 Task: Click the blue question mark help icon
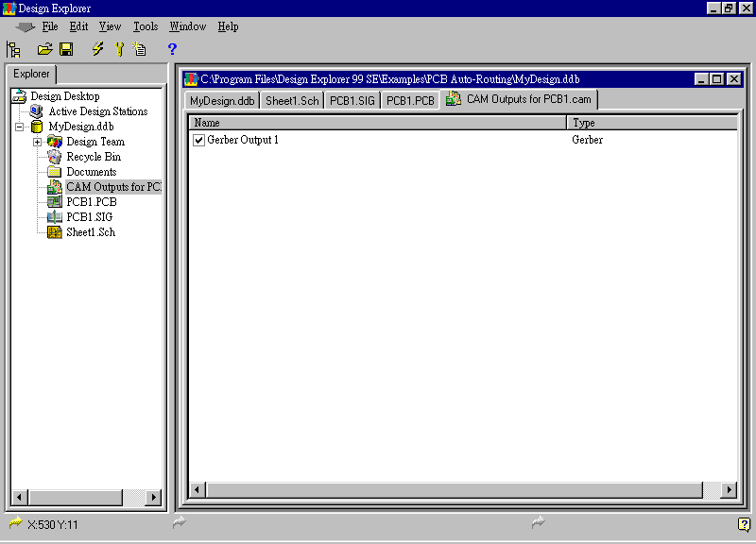[x=172, y=49]
